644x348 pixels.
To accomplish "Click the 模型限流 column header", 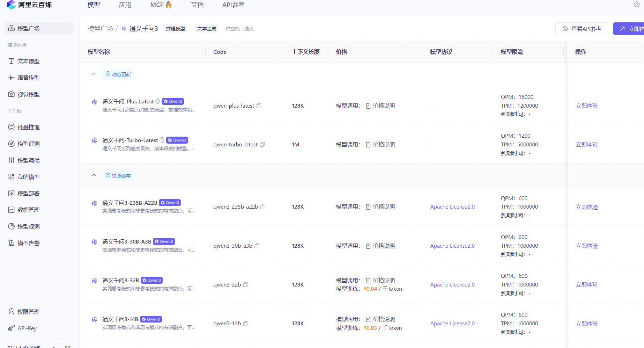I will click(x=512, y=52).
